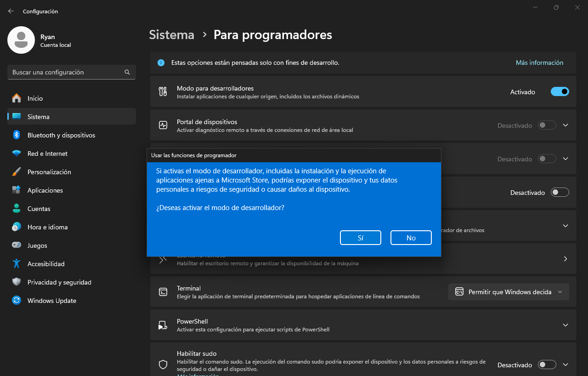588x376 pixels.
Task: Click the Bluetooth icon in sidebar
Action: tap(17, 135)
